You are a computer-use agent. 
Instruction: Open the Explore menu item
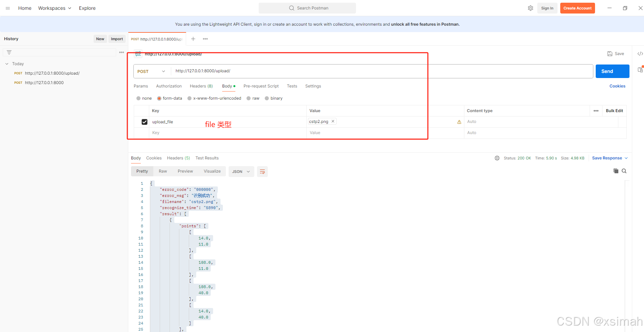click(x=87, y=8)
